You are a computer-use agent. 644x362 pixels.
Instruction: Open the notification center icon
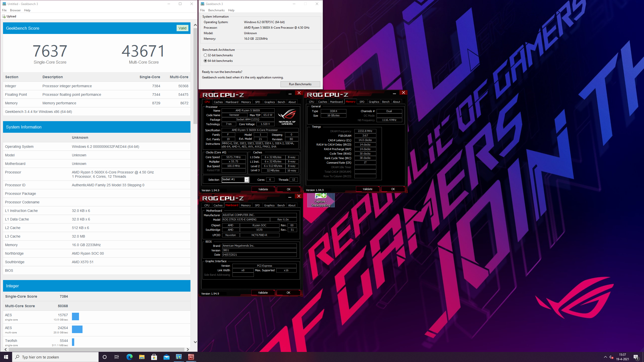pyautogui.click(x=636, y=357)
